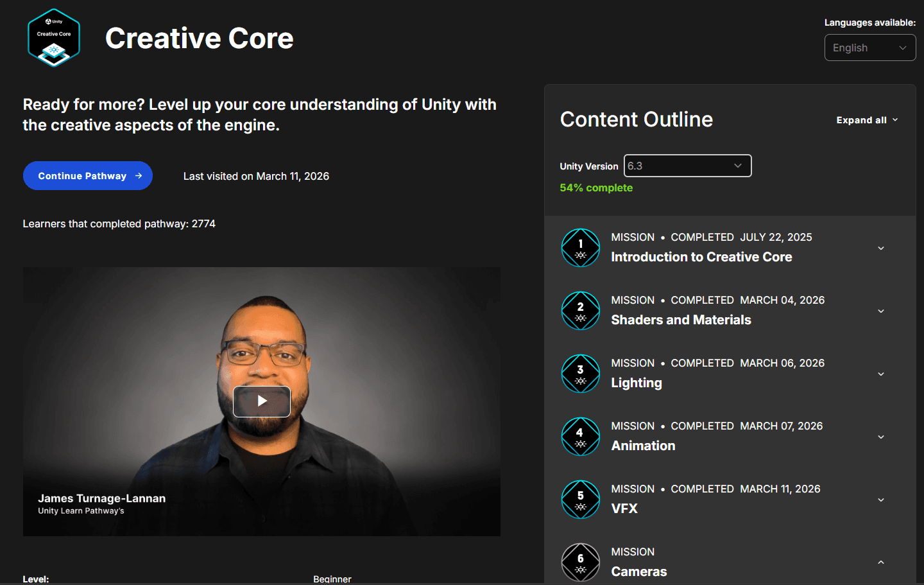
Task: Click the Continue Pathway button
Action: [88, 176]
